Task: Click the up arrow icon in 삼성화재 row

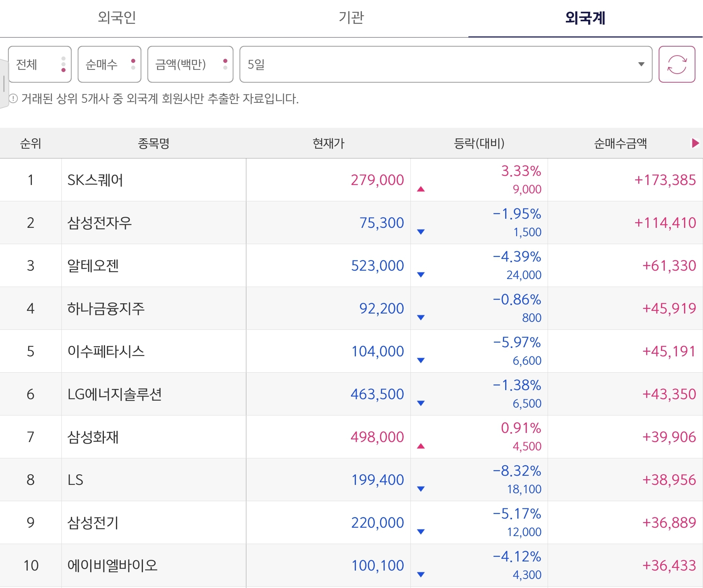Action: 421,446
